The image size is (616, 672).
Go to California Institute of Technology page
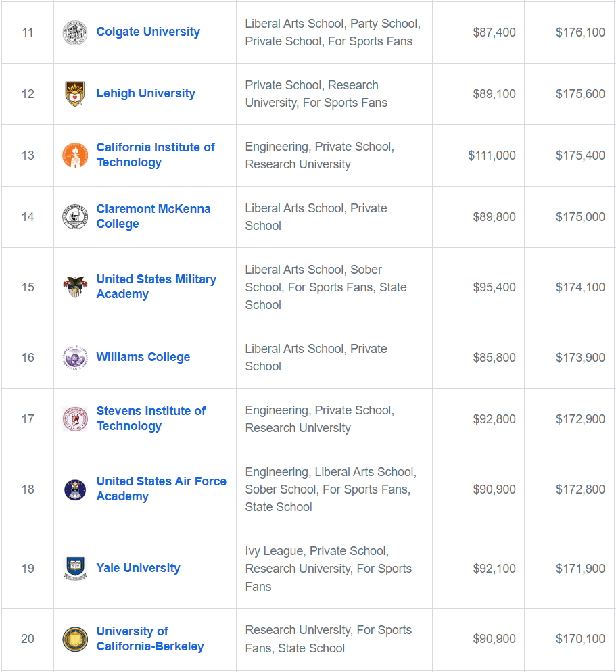(156, 155)
